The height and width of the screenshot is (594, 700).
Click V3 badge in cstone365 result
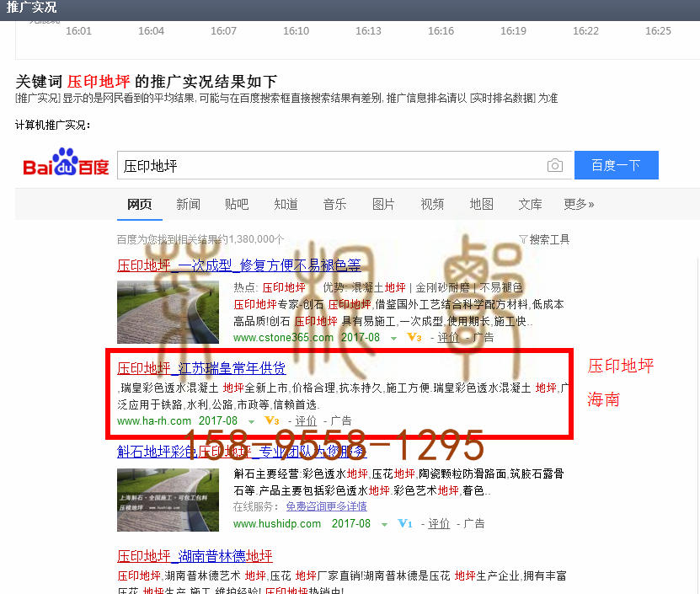coord(414,337)
